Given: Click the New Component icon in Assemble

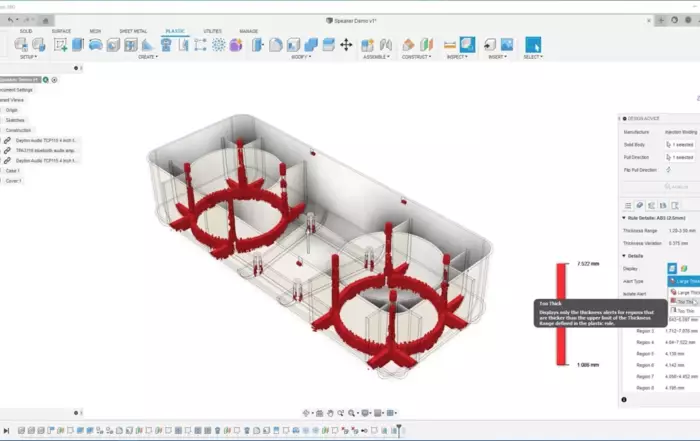Looking at the screenshot, I should (x=367, y=45).
